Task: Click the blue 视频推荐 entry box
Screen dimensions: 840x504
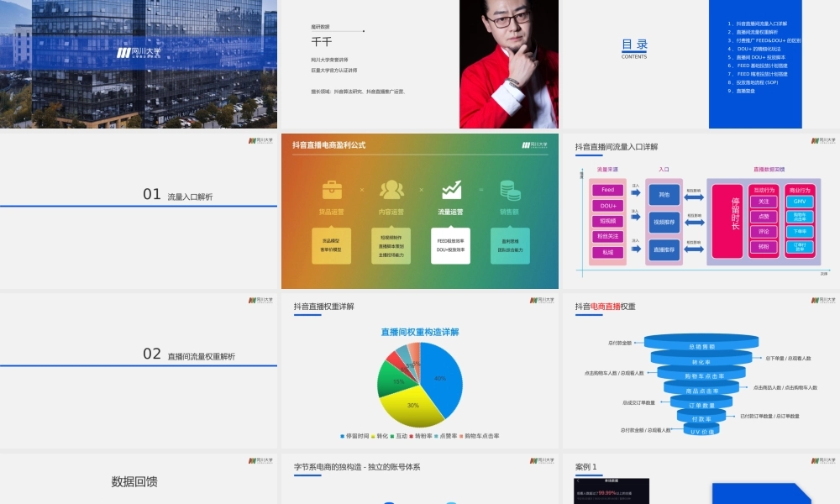Action: point(664,223)
